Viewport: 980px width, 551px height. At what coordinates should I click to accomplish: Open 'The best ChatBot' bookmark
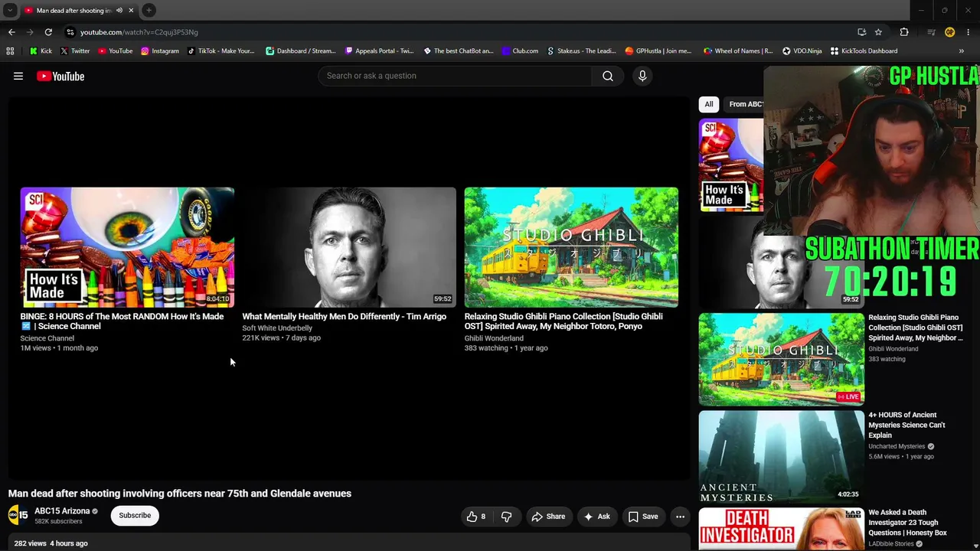click(x=458, y=51)
